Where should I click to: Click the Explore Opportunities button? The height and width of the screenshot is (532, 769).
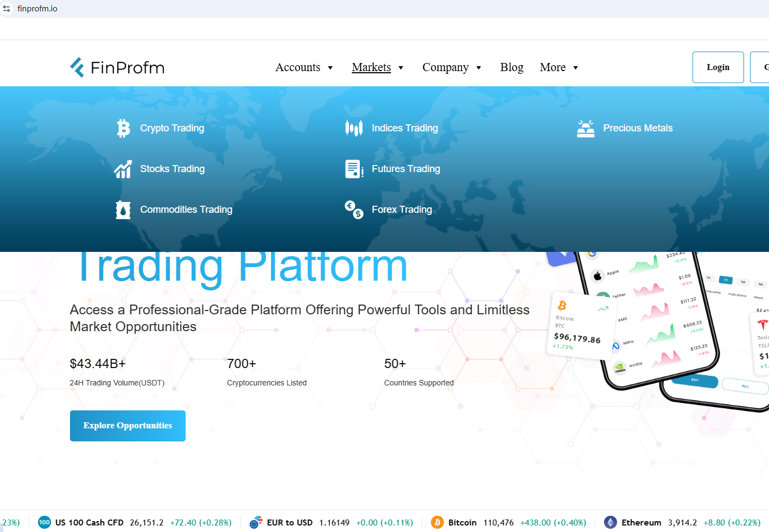click(x=128, y=426)
